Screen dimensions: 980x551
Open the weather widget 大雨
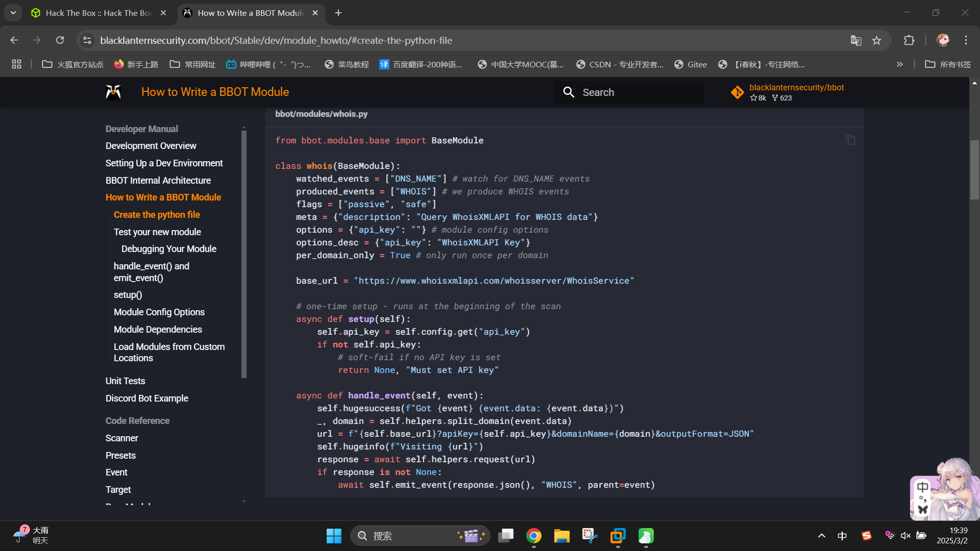pos(31,536)
